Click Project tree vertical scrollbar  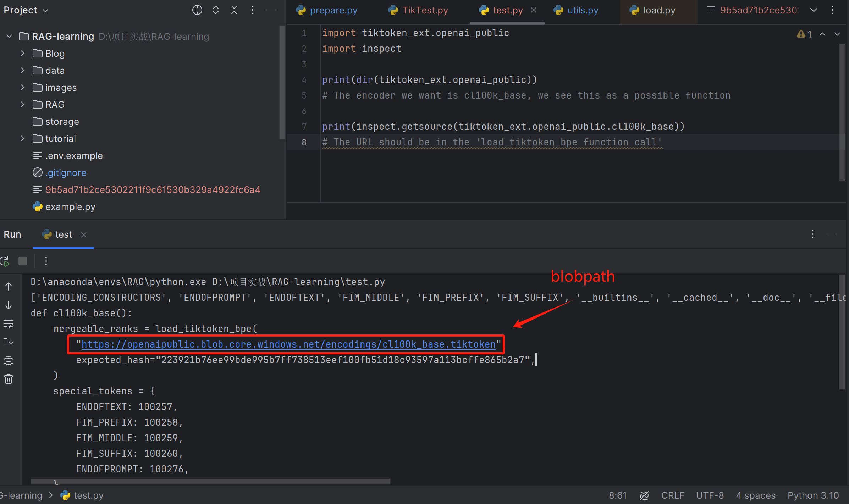pos(282,82)
